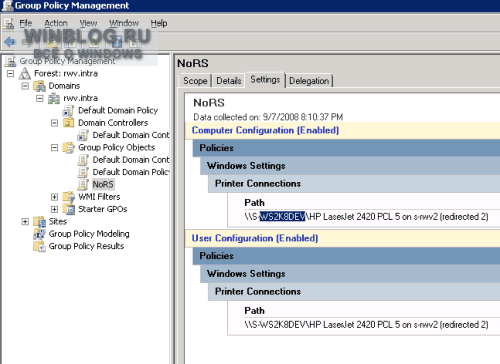Switch to the Scope tab
The width and height of the screenshot is (500, 364).
click(x=195, y=81)
